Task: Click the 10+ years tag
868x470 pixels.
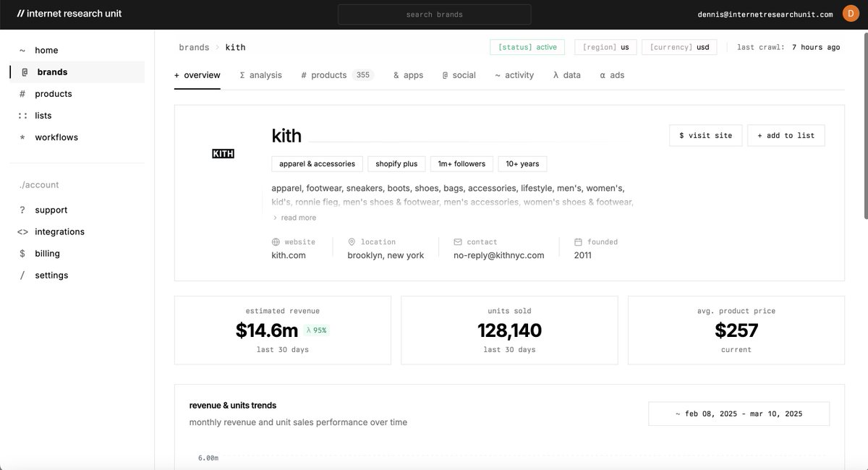Action: pos(522,164)
